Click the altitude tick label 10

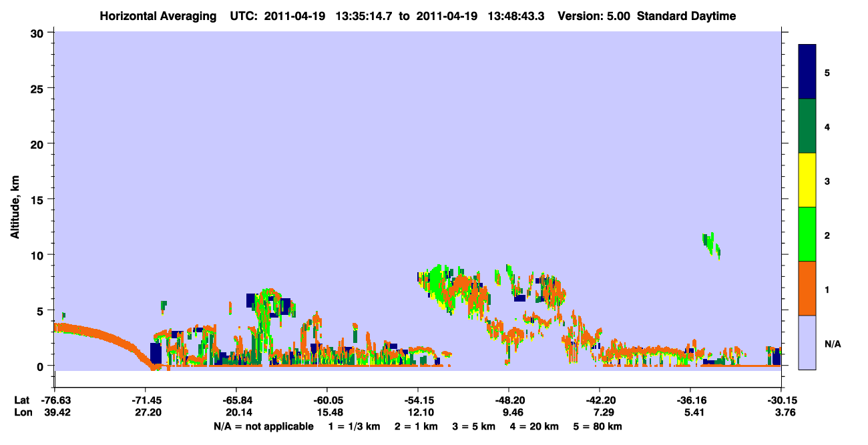point(38,255)
